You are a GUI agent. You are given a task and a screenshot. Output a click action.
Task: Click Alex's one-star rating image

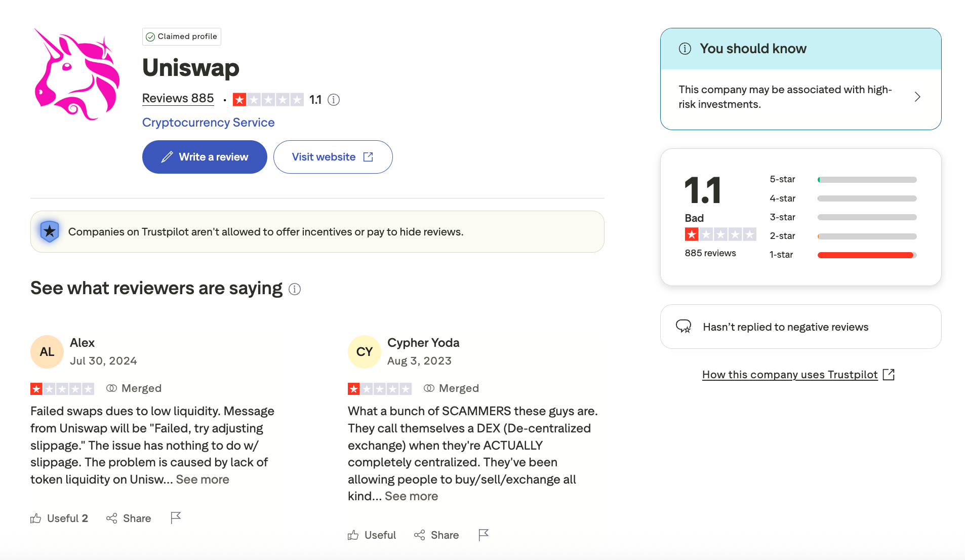(62, 389)
